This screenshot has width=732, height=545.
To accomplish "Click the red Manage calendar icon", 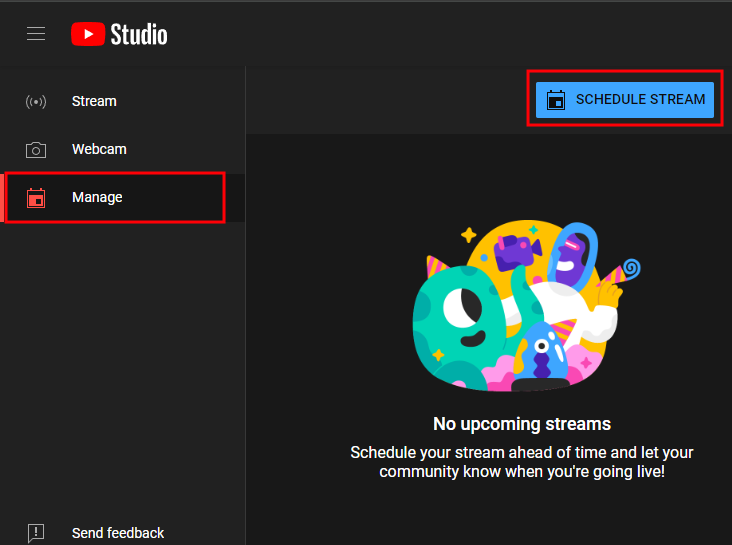I will pyautogui.click(x=36, y=198).
